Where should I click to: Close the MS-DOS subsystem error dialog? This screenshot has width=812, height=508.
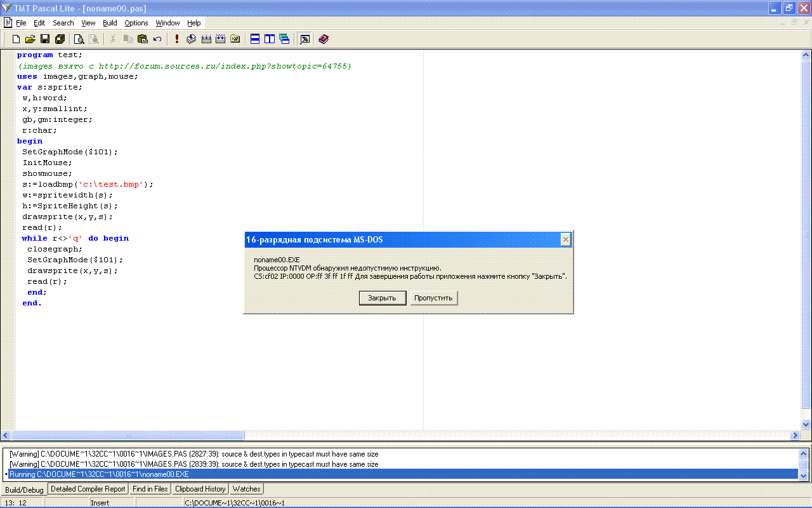tap(565, 239)
